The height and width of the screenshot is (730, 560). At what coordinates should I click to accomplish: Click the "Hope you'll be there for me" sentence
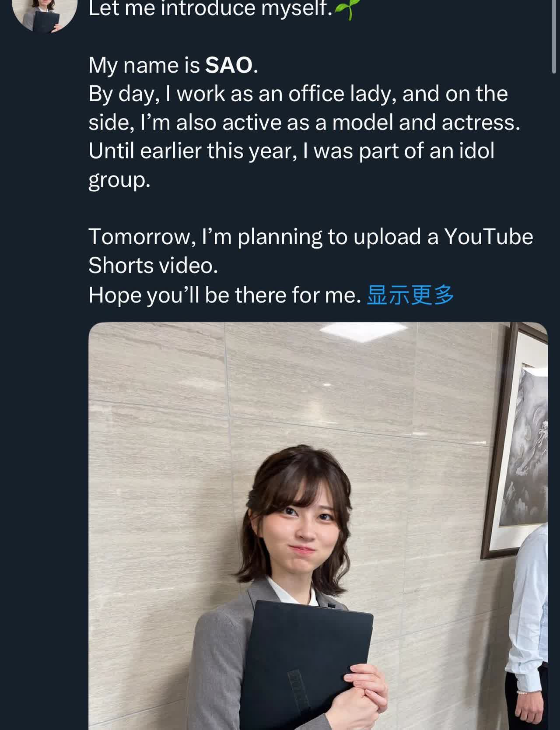pyautogui.click(x=224, y=295)
